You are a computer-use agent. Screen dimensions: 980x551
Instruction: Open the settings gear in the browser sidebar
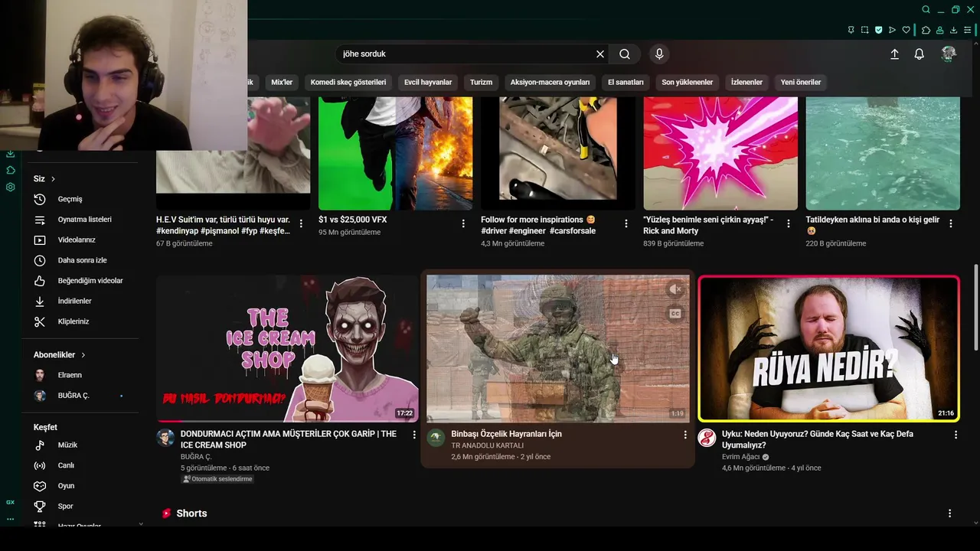pyautogui.click(x=10, y=187)
